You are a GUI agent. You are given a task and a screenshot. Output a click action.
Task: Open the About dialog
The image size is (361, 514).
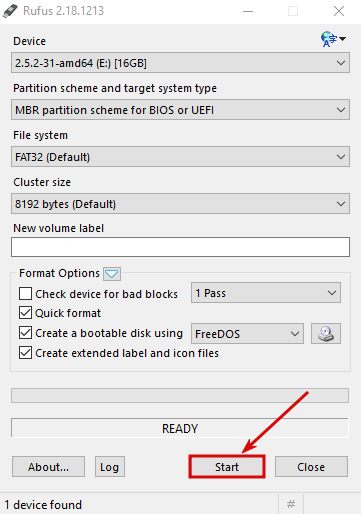tap(48, 467)
